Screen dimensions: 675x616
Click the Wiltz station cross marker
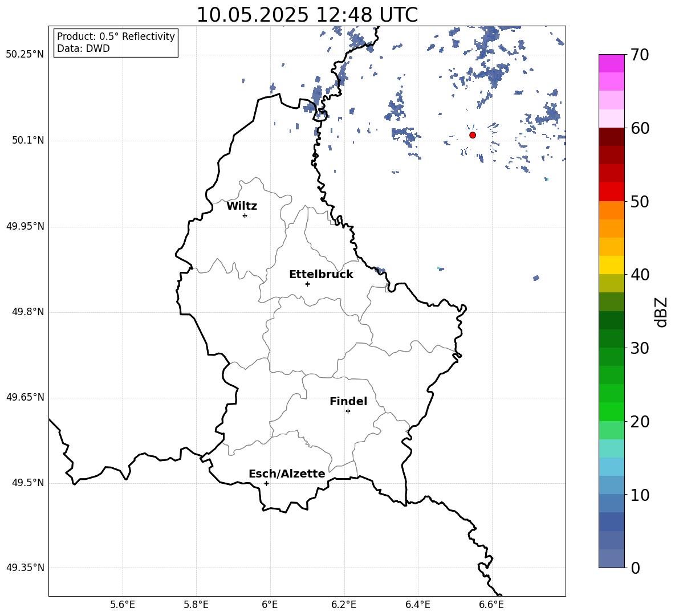pos(245,215)
